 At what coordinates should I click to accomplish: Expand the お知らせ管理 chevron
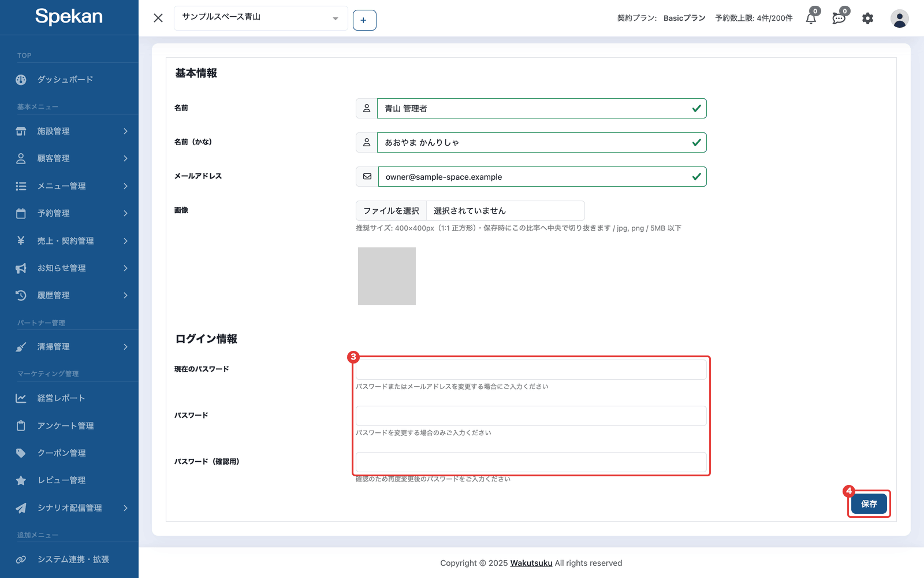tap(125, 268)
